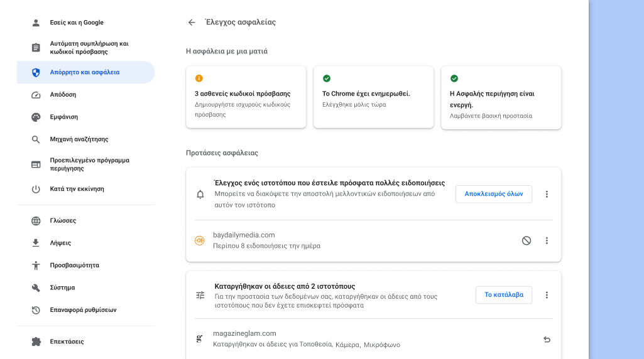Click the Προτάσεις ασφάλειας heading

(x=222, y=153)
